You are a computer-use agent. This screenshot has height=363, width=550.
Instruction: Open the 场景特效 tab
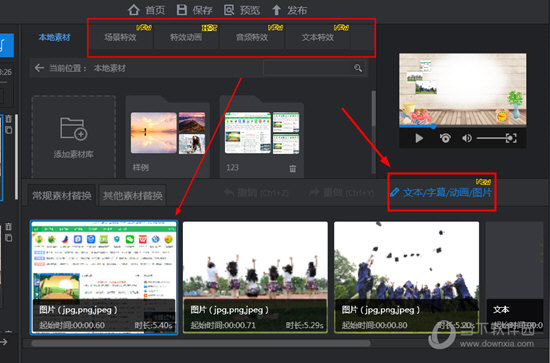pos(120,37)
